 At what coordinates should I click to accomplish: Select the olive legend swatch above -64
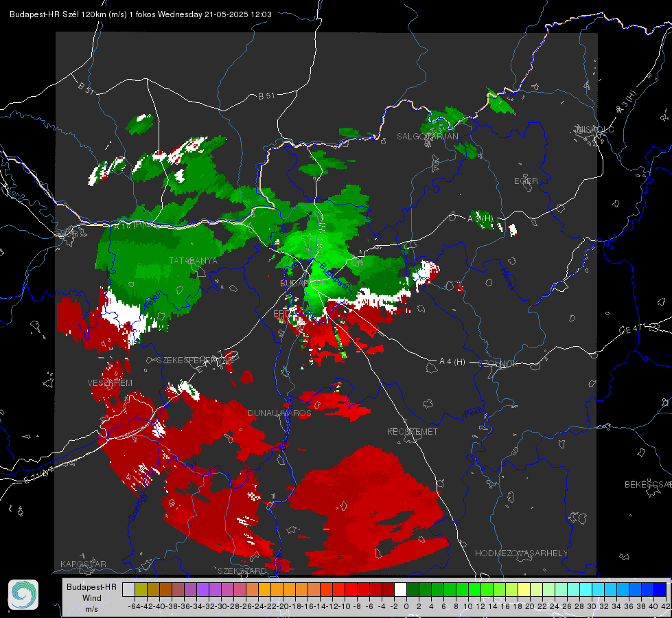point(141,590)
